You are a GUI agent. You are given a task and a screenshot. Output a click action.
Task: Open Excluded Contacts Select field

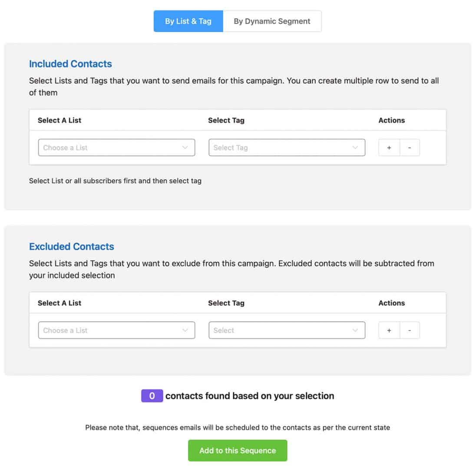(287, 330)
